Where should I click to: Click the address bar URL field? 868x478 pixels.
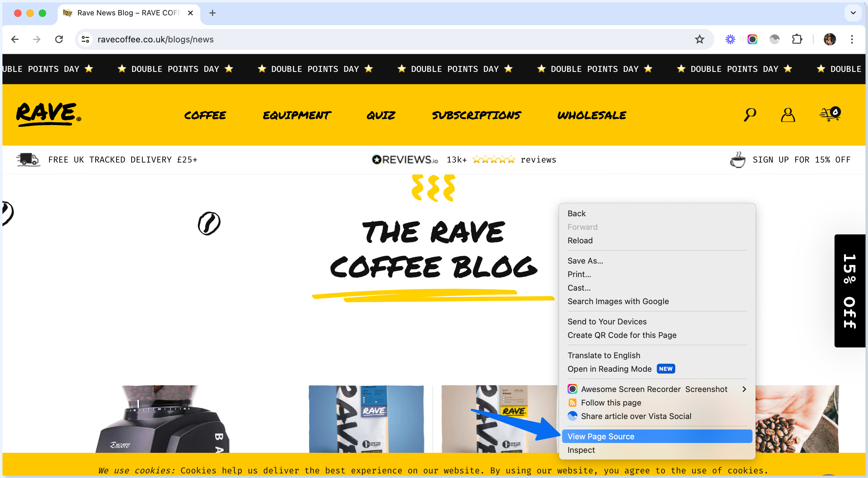tap(391, 39)
